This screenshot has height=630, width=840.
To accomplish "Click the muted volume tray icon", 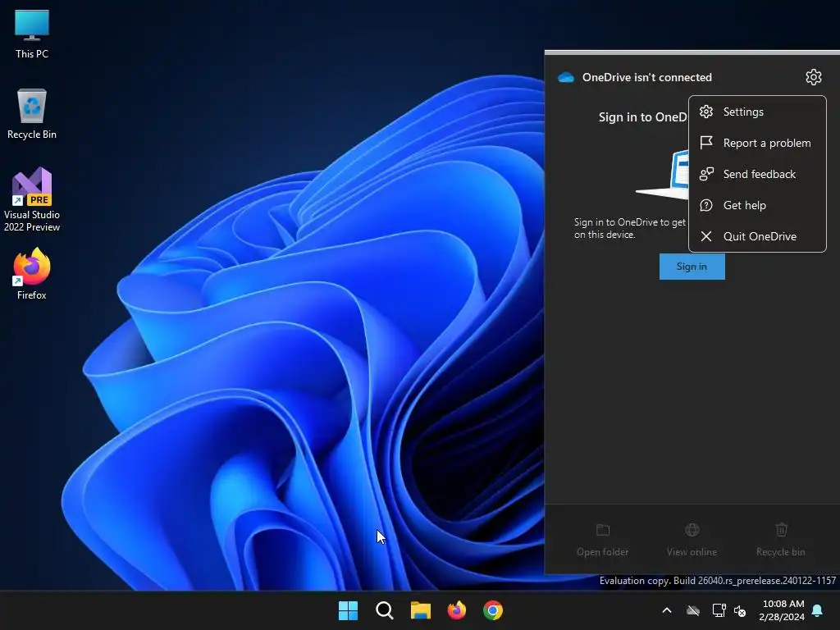I will (x=740, y=610).
